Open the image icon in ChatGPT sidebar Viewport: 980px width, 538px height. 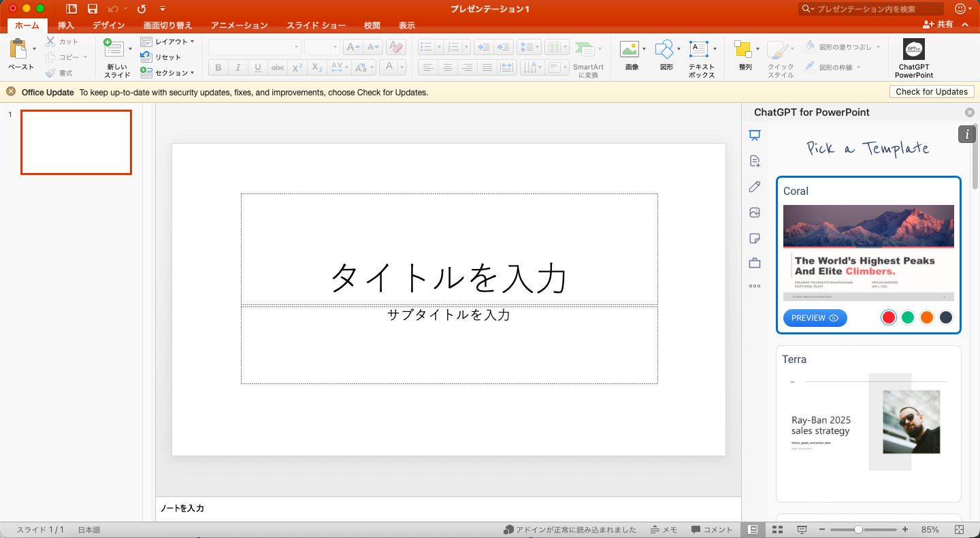754,212
